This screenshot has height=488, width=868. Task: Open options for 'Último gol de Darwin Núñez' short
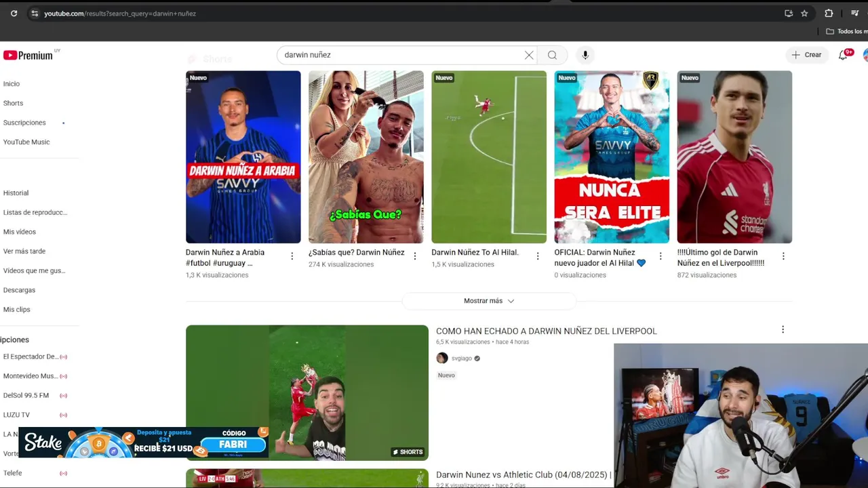[783, 256]
